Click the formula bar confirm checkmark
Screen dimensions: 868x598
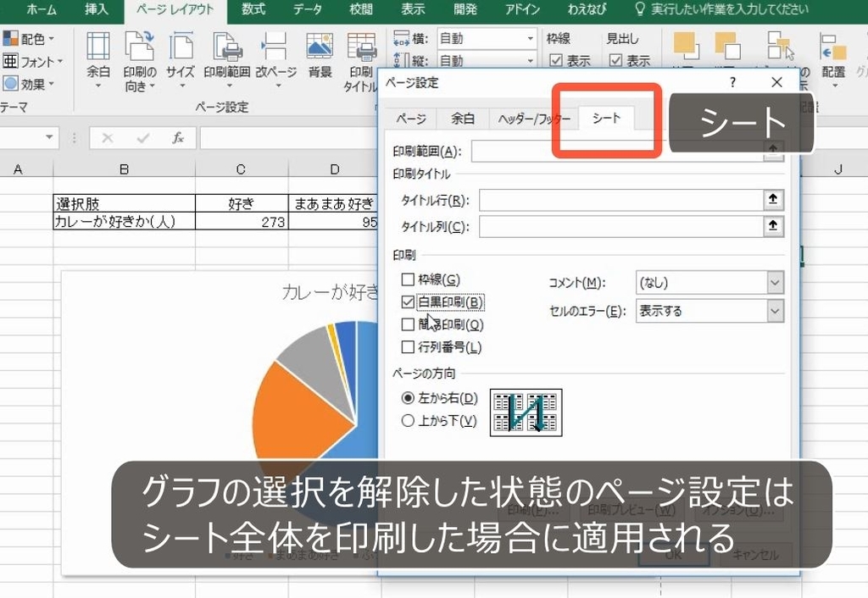coord(142,138)
